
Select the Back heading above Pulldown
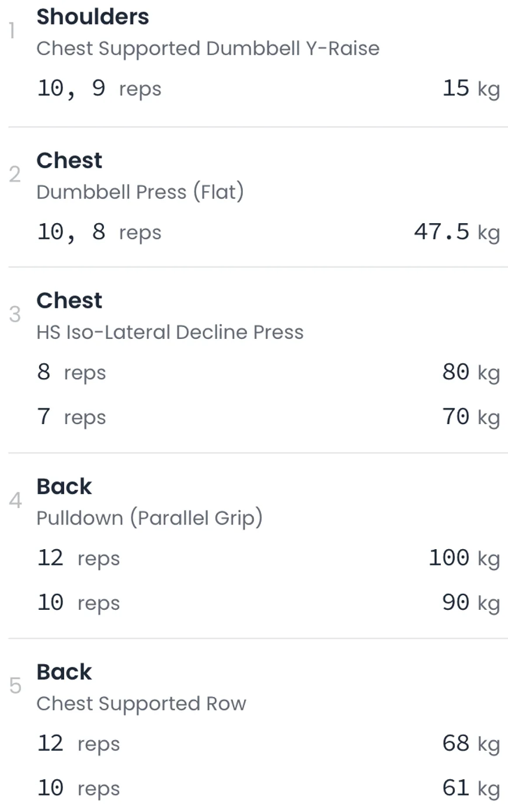tap(64, 487)
